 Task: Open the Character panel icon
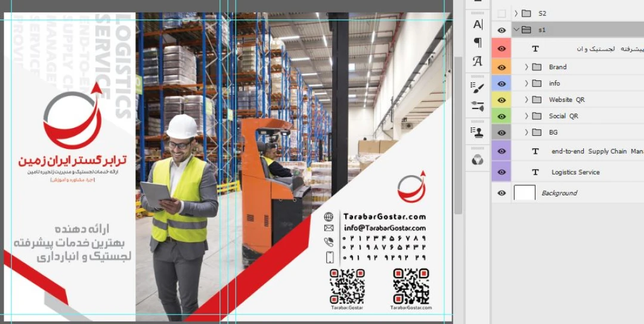coord(478,24)
